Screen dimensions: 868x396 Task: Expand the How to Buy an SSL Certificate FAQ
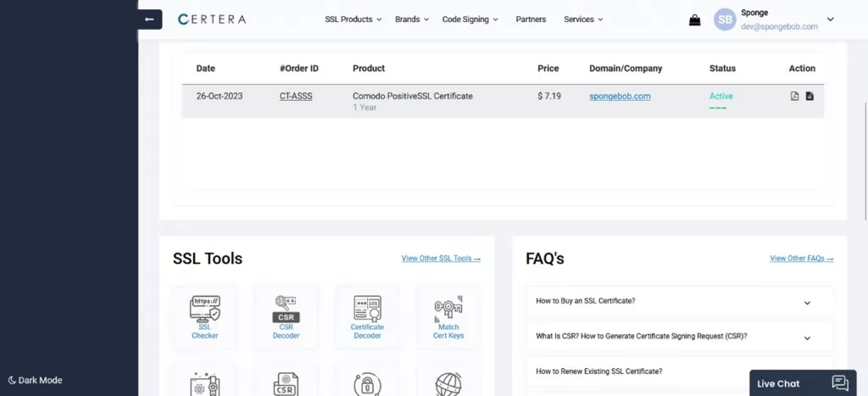679,301
